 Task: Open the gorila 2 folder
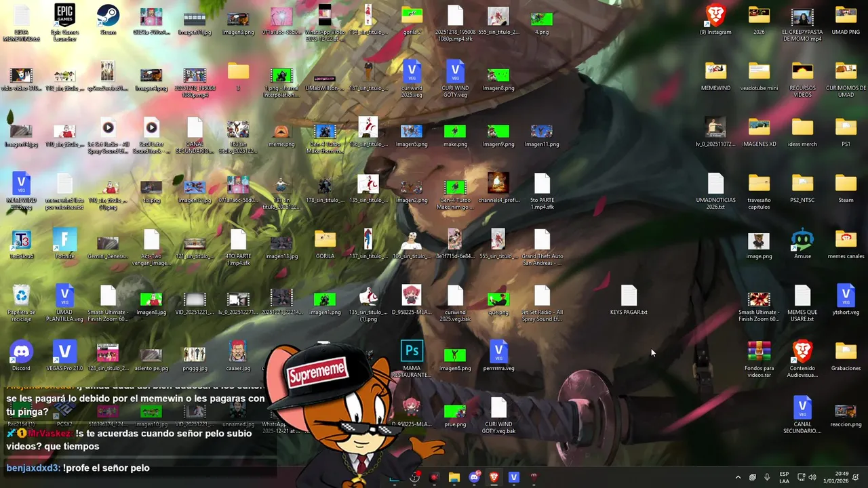click(412, 19)
